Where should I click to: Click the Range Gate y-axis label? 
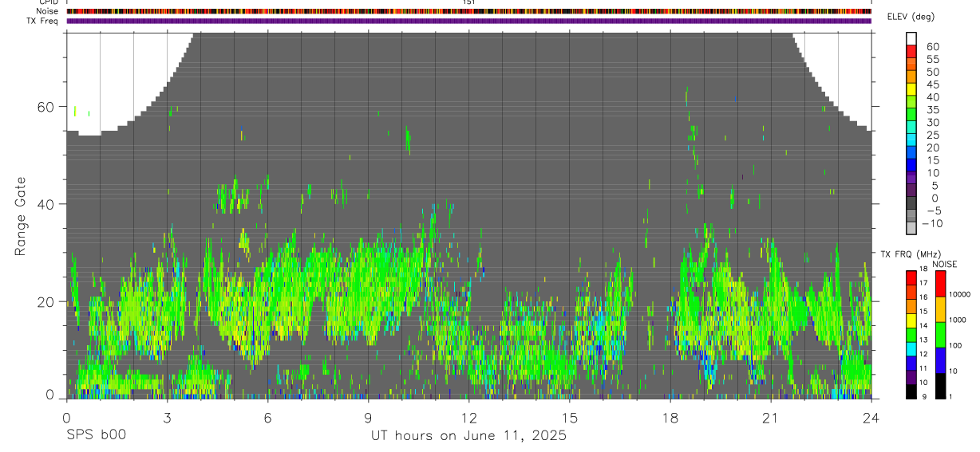(22, 217)
